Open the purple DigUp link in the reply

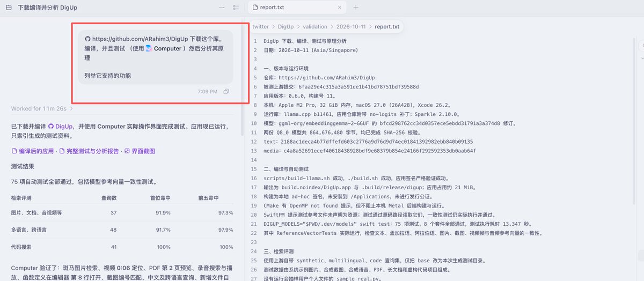click(64, 126)
